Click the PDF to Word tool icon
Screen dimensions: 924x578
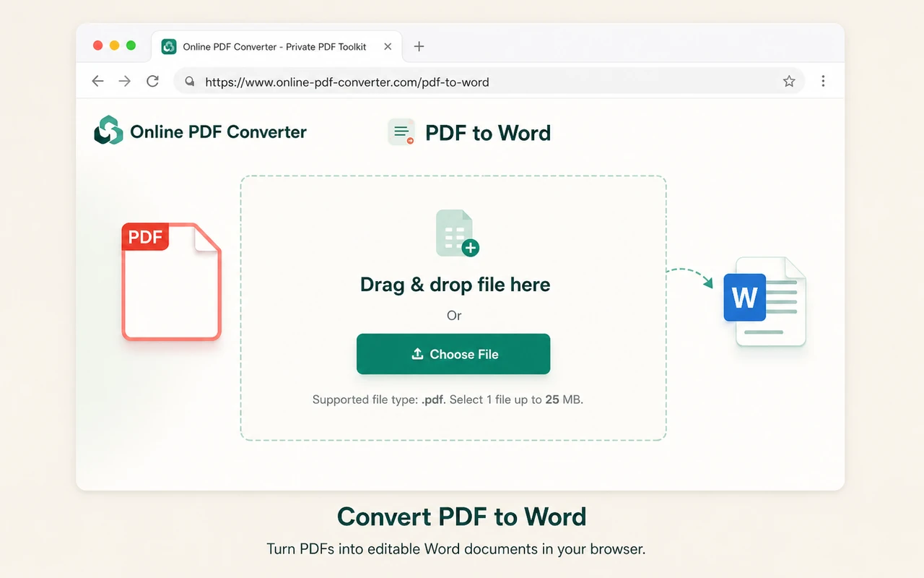401,132
